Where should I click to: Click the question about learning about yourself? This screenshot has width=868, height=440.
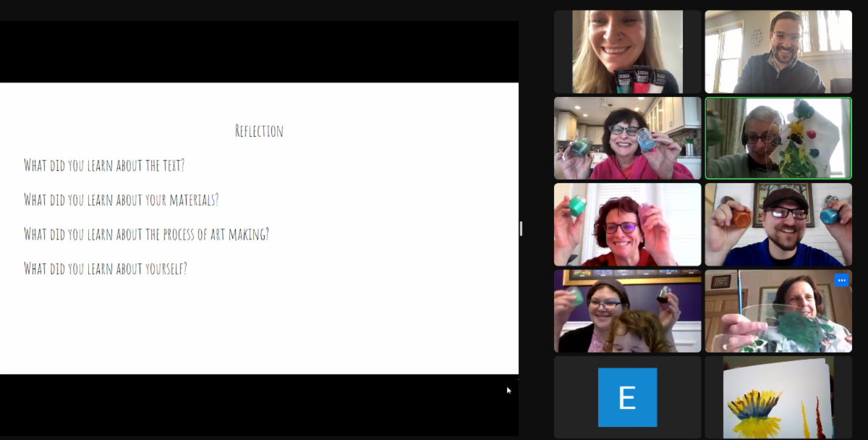[106, 269]
